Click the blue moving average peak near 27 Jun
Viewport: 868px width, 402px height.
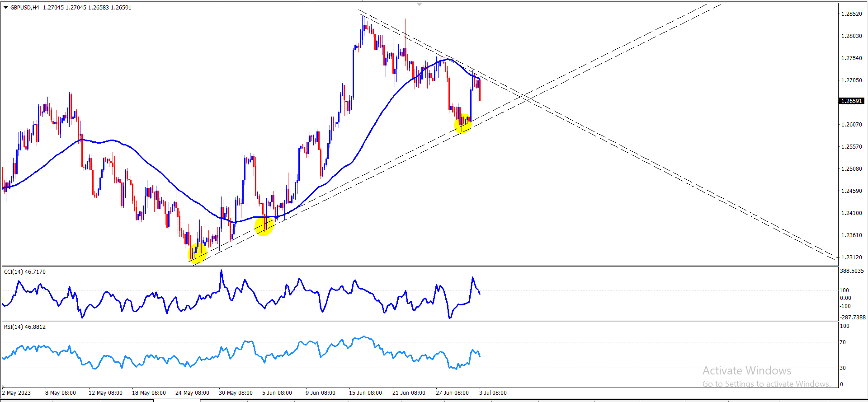(x=448, y=59)
